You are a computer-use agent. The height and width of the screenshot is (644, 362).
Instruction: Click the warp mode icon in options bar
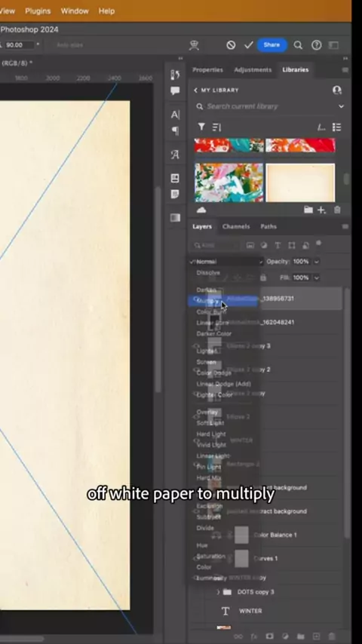(x=194, y=45)
